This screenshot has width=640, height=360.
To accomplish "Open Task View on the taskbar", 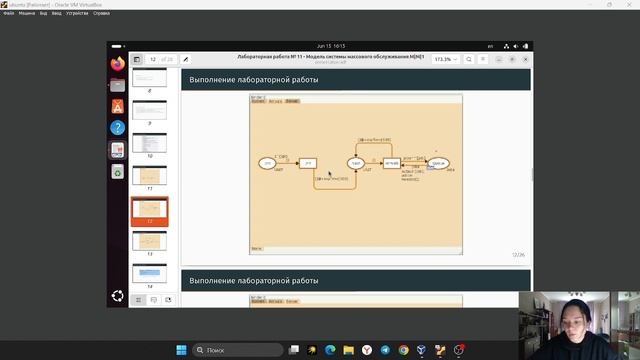I will (293, 350).
